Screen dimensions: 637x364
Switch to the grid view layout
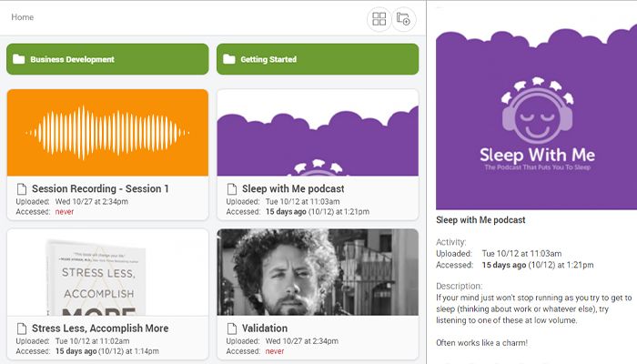[379, 19]
